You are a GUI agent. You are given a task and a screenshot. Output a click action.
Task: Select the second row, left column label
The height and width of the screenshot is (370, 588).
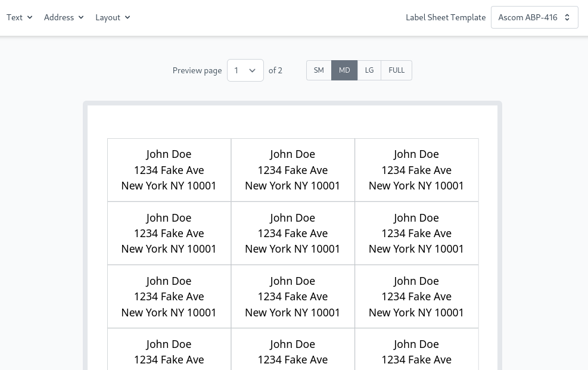[169, 233]
